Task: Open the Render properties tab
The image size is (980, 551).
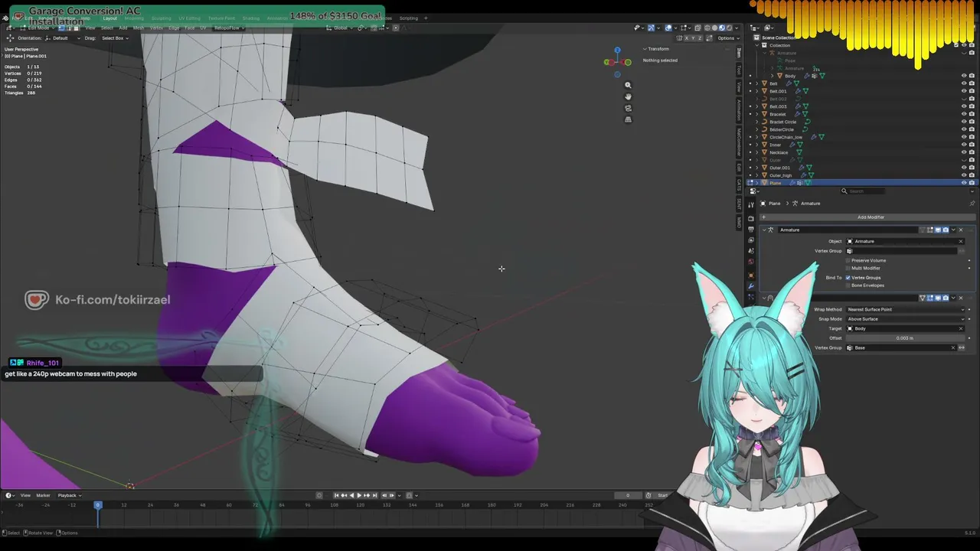Action: 751,218
